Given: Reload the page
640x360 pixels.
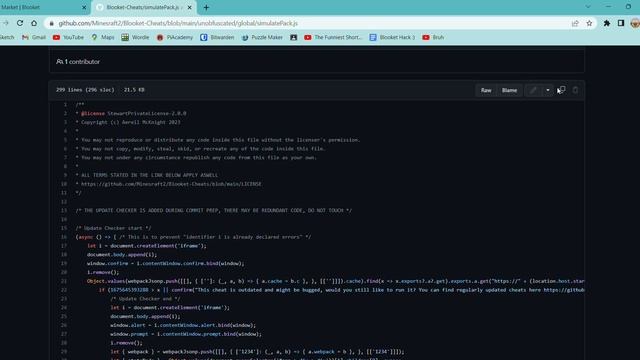Looking at the screenshot, I should pyautogui.click(x=20, y=23).
